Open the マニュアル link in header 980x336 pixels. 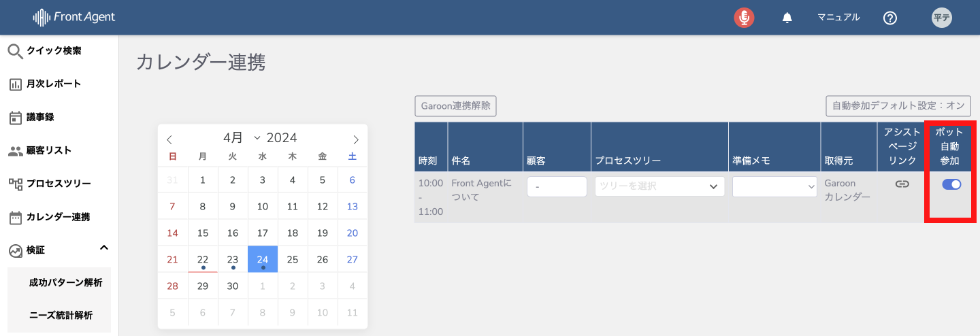pyautogui.click(x=838, y=18)
